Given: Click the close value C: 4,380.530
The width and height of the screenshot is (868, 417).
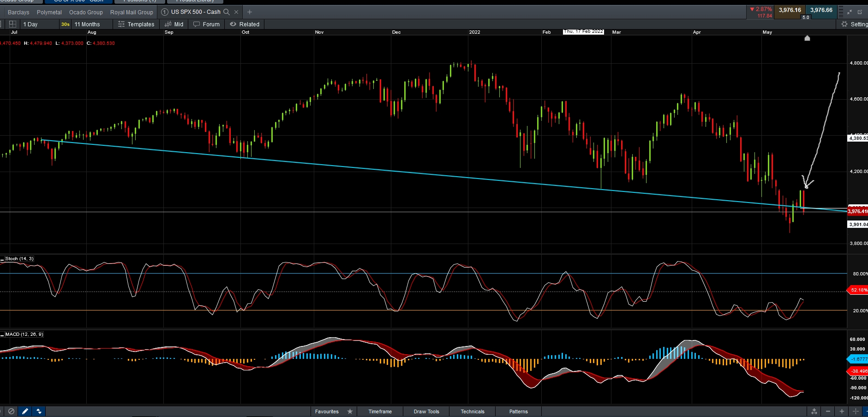Looking at the screenshot, I should (x=101, y=43).
